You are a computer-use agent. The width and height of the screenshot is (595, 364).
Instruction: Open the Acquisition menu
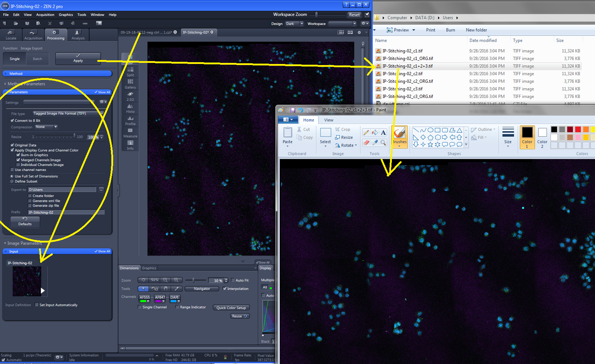45,15
